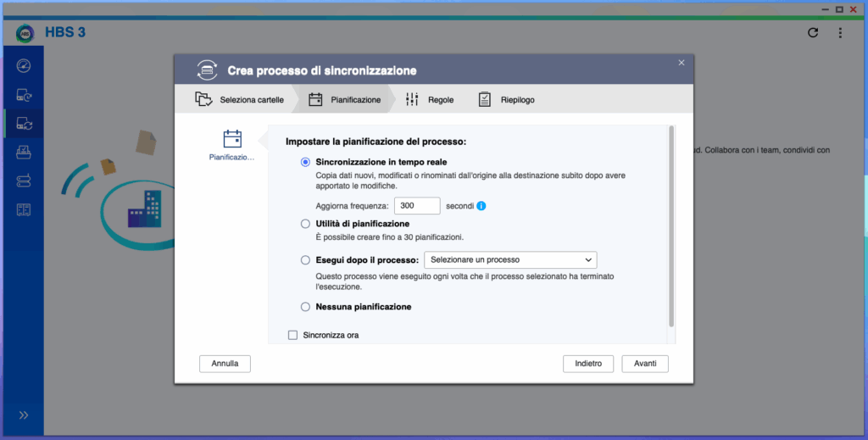Open the Overview dashboard sidebar icon
The image size is (868, 440).
coord(24,66)
